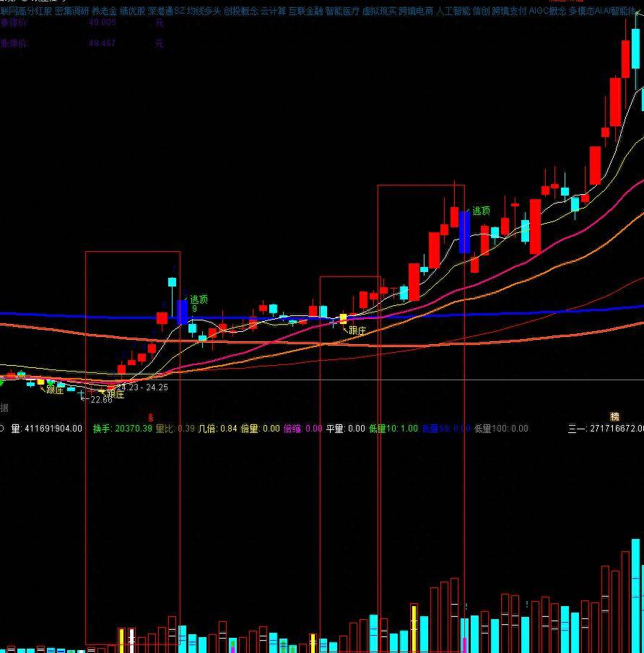Click the 跟庄 signal near 24.23 - 24.25
Viewport: 644px width, 653px height.
pos(116,394)
